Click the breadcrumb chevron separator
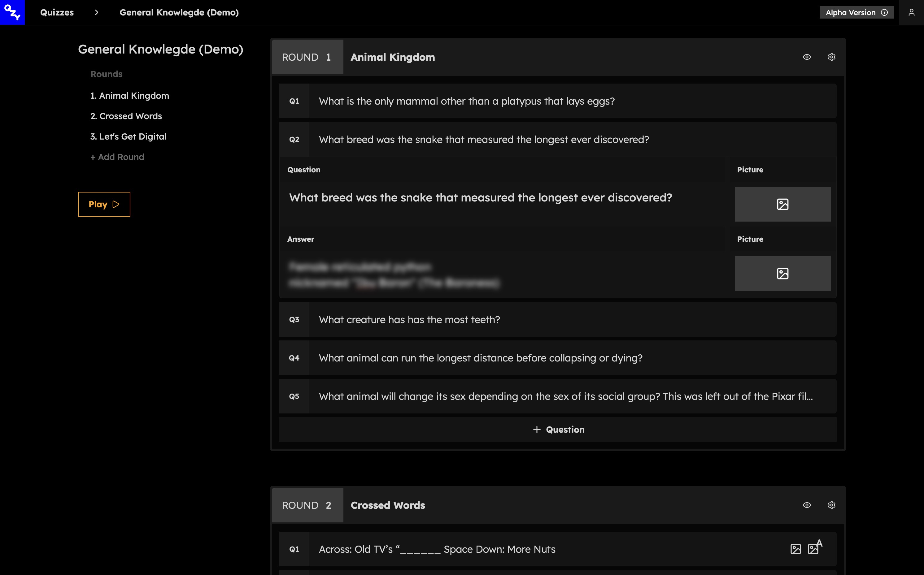The height and width of the screenshot is (575, 924). point(97,12)
